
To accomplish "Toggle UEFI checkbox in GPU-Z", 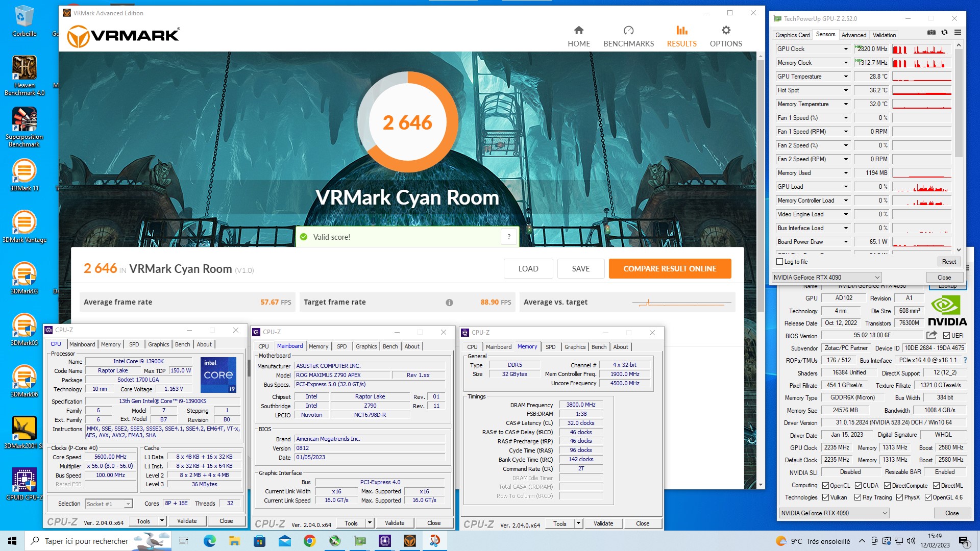I will (946, 336).
